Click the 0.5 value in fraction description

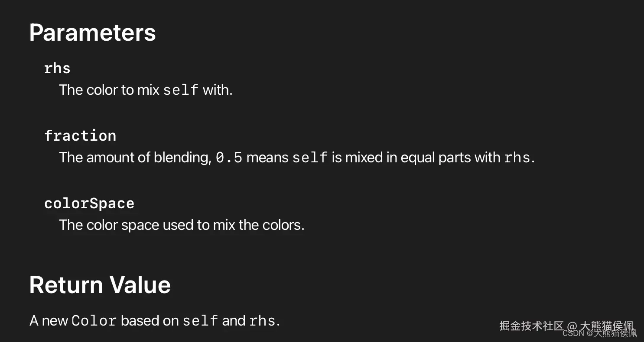click(x=229, y=158)
